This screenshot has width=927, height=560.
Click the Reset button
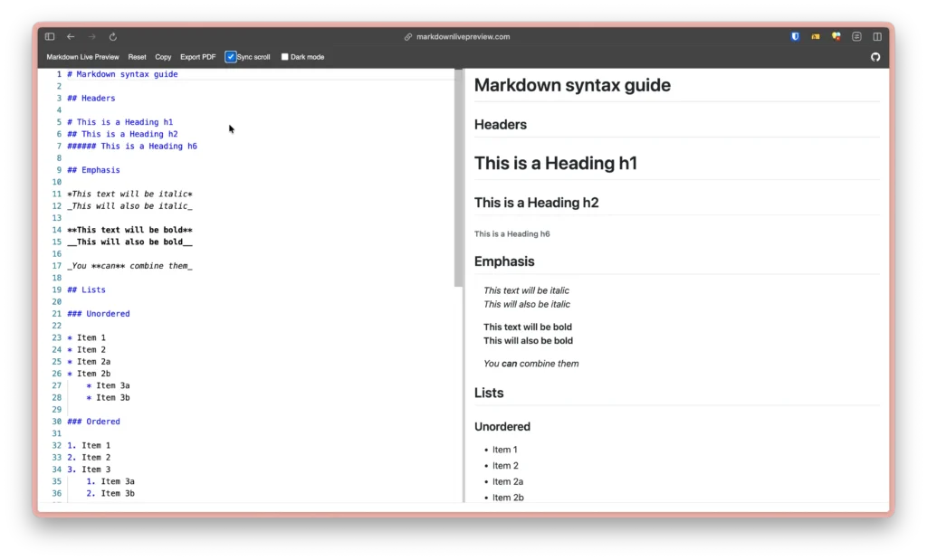(x=138, y=57)
